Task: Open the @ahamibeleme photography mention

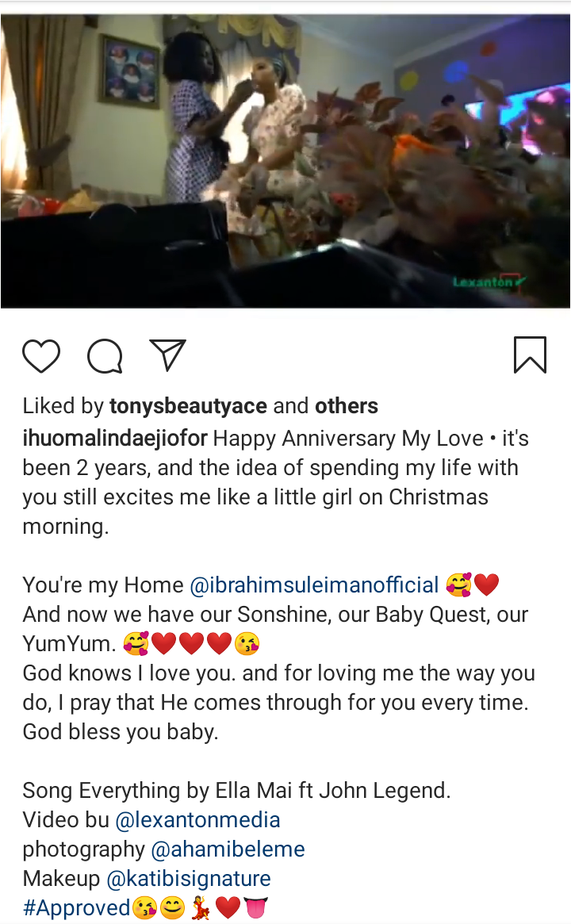Action: (228, 849)
